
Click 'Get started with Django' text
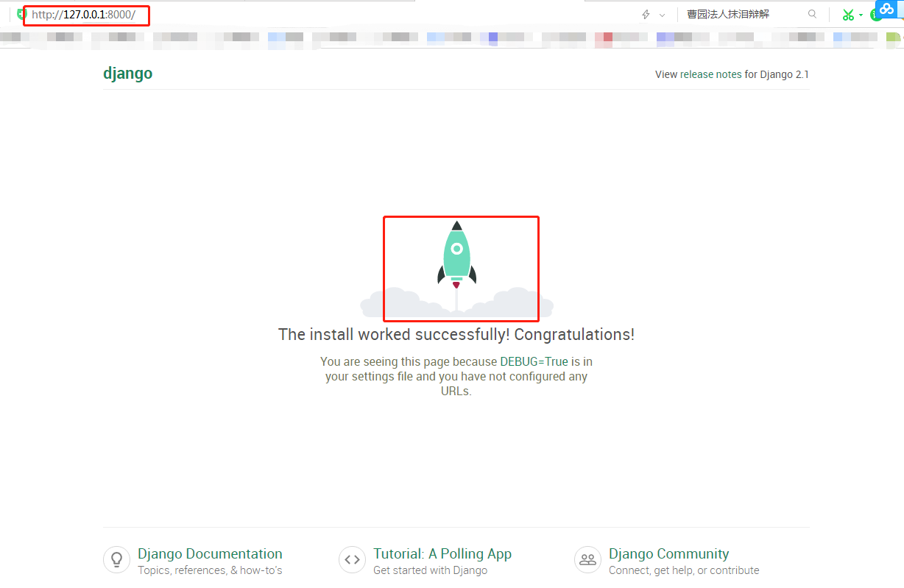(x=430, y=570)
